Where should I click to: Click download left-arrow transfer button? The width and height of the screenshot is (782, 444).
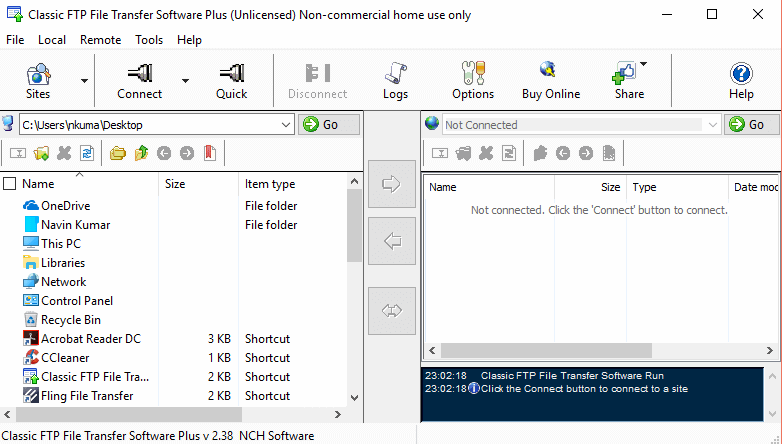tap(392, 241)
